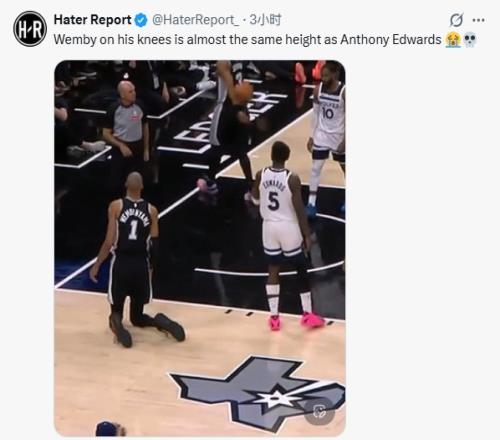Open the tweet text about Wemby
500x440 pixels.
[247, 40]
